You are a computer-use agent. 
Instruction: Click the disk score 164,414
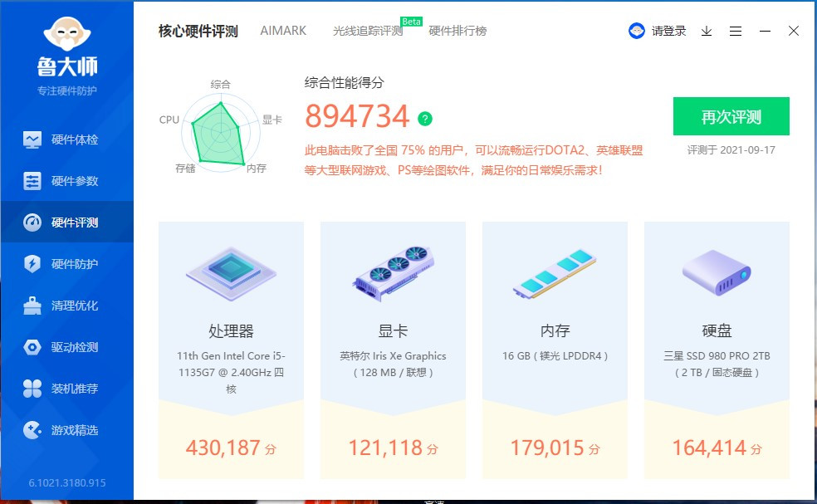click(709, 448)
